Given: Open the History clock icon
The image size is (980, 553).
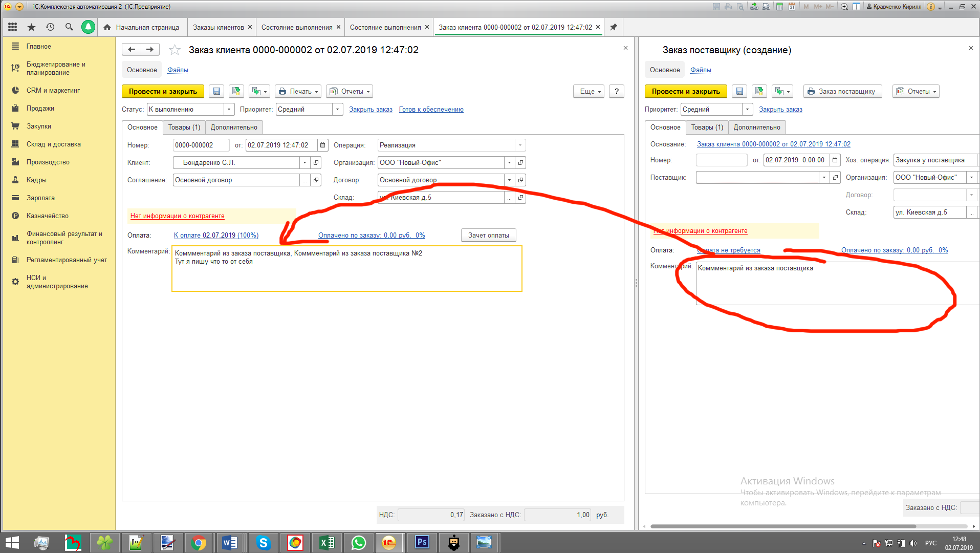Looking at the screenshot, I should pos(50,27).
